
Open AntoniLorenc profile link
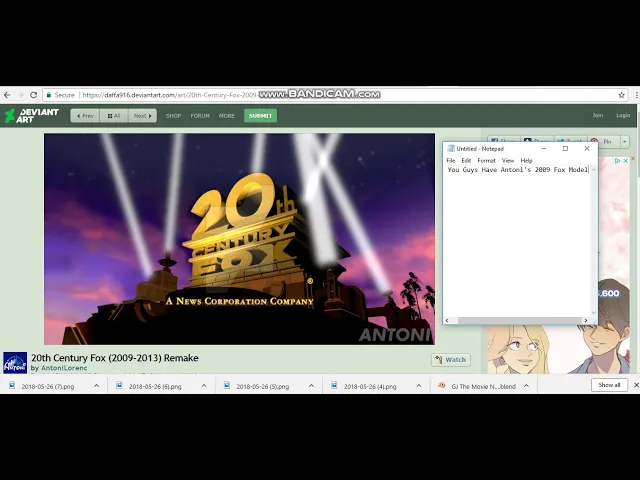click(64, 368)
